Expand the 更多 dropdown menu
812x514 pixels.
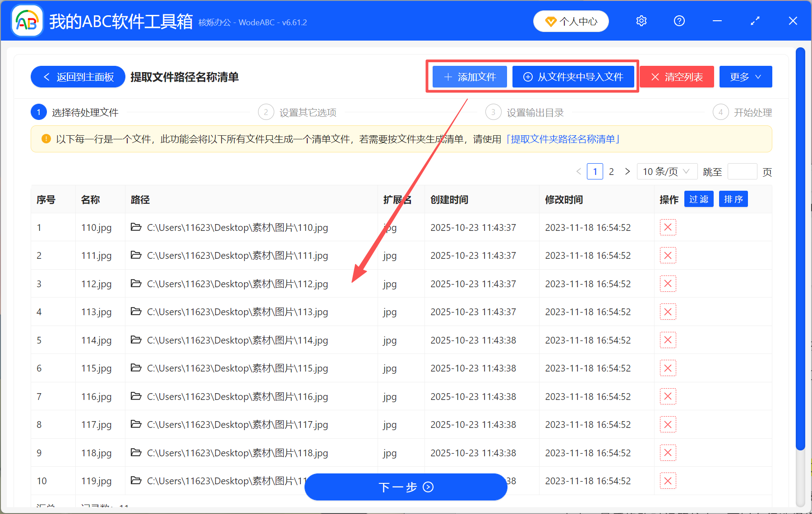point(745,77)
